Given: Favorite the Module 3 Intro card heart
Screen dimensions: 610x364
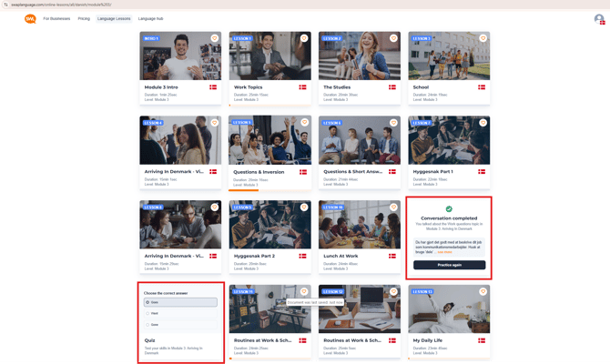Looking at the screenshot, I should tap(215, 39).
